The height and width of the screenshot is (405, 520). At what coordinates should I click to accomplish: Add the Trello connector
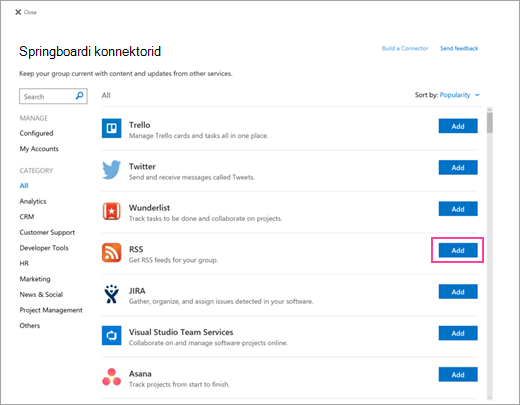coord(458,126)
